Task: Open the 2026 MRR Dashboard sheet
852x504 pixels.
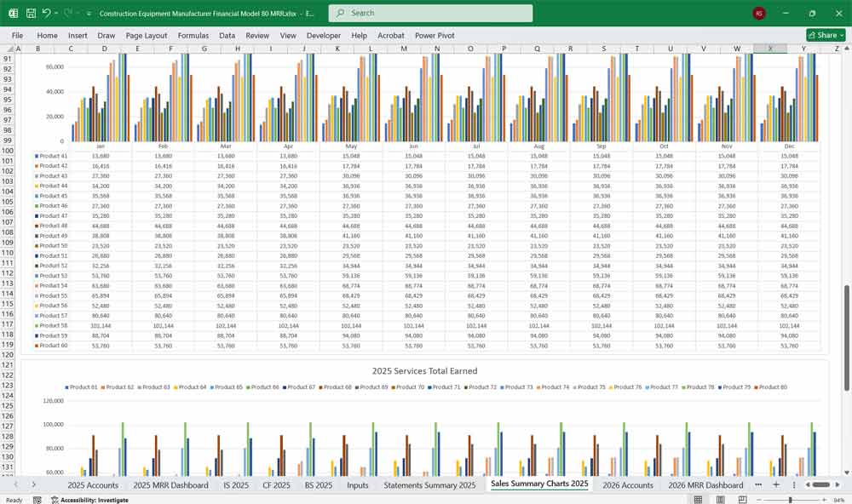Action: point(707,484)
